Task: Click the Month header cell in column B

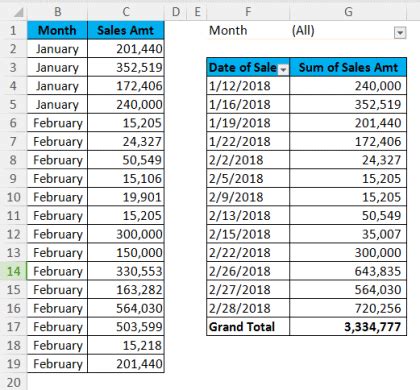Action: tap(57, 31)
